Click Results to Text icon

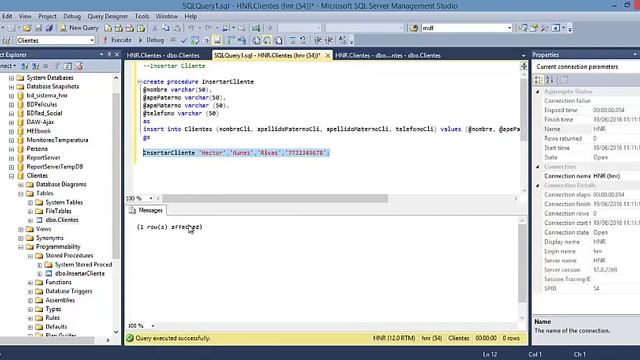[x=256, y=40]
